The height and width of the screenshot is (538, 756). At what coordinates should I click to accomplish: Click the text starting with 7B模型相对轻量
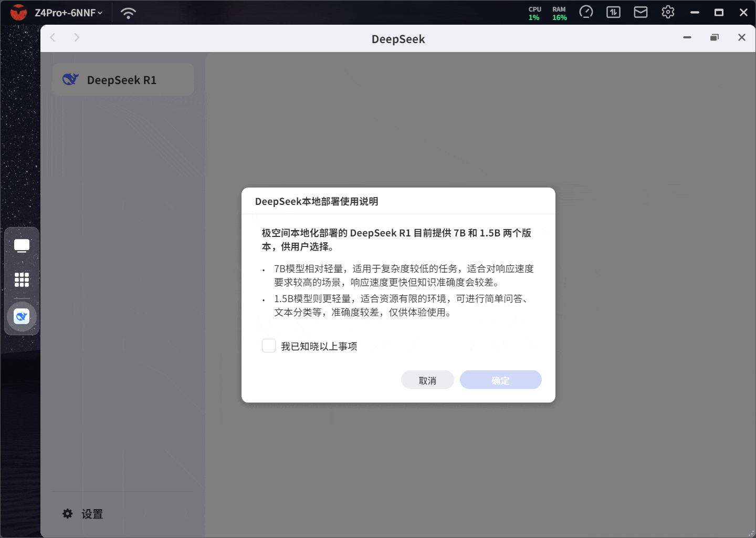coord(404,275)
